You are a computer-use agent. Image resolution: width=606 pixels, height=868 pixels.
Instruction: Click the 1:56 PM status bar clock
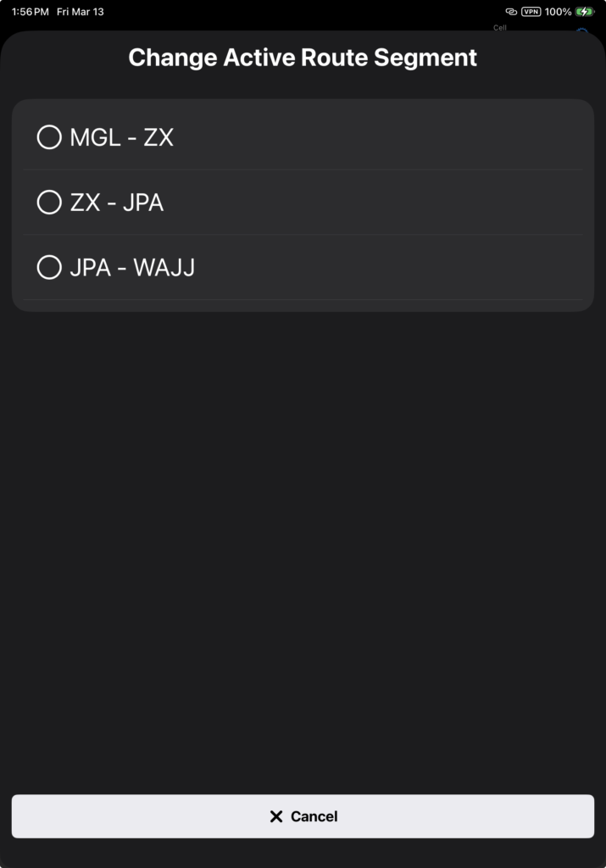click(31, 12)
